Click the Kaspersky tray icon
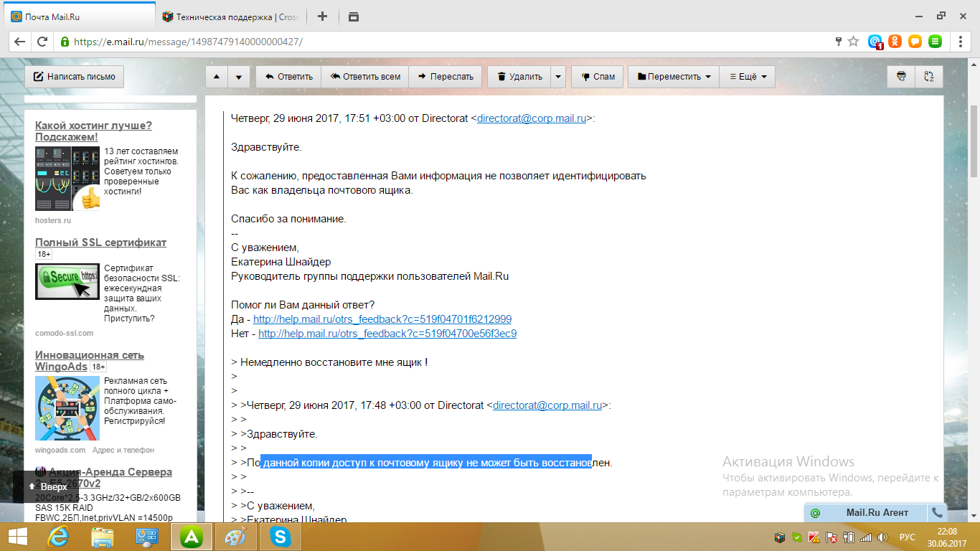 tap(814, 537)
